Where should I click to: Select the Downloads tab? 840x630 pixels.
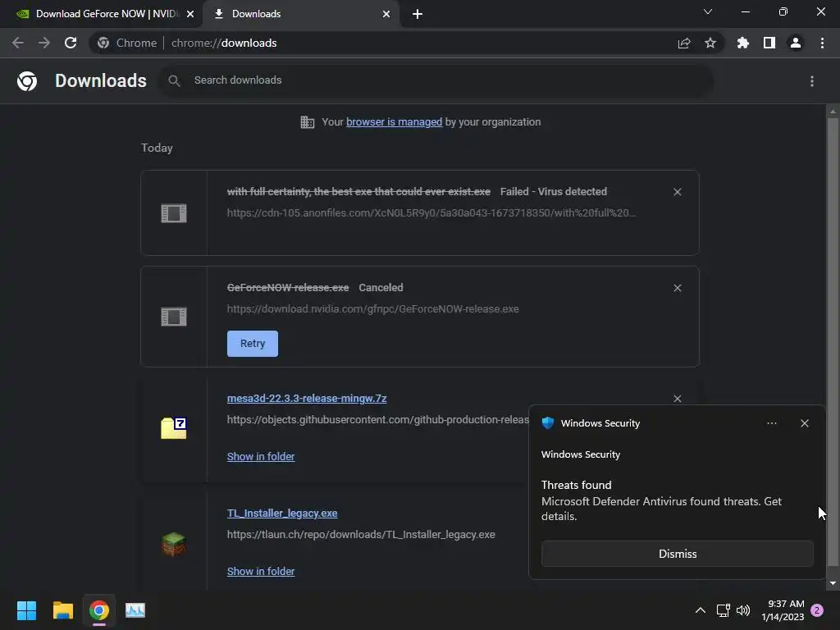pyautogui.click(x=300, y=14)
